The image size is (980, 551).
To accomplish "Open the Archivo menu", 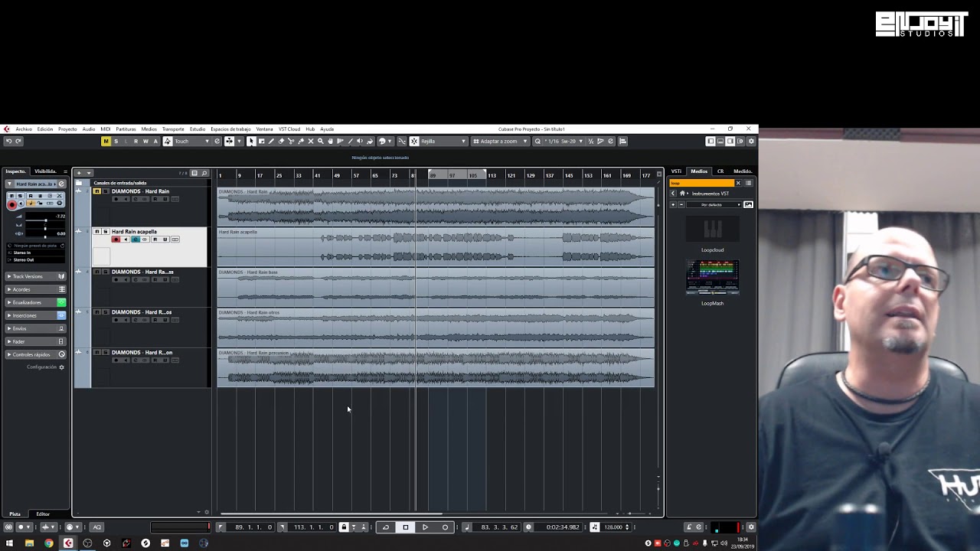I will click(x=24, y=129).
